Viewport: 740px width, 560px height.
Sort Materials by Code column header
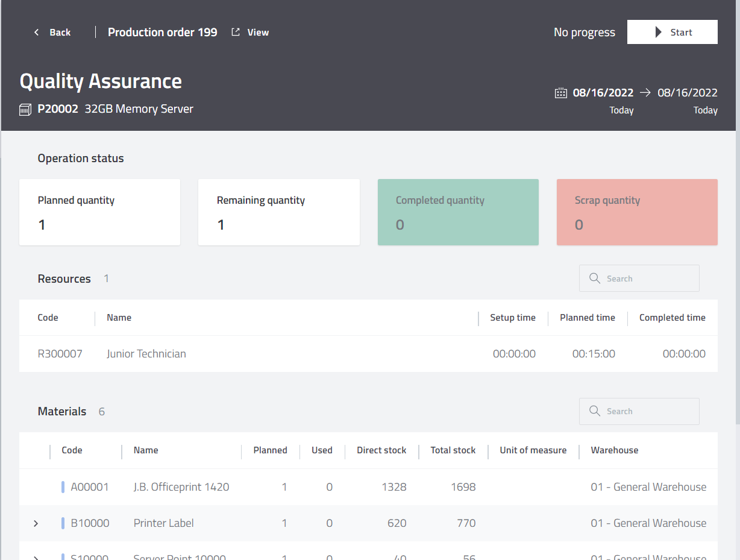[x=72, y=450]
